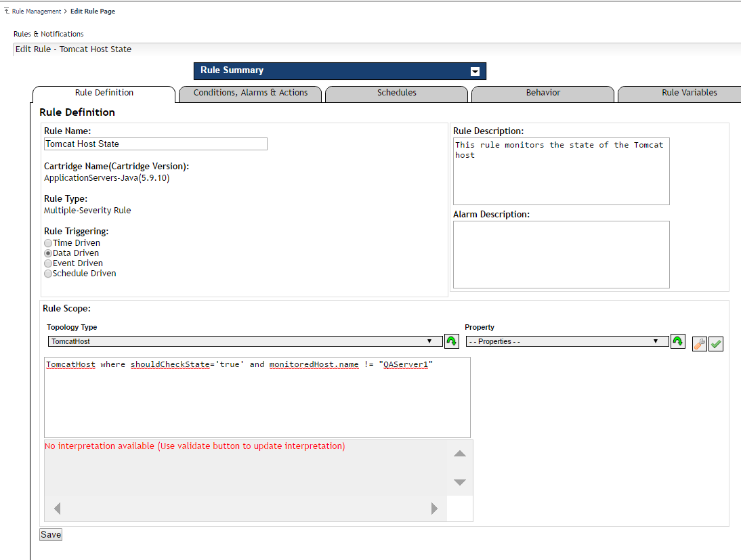Go to Rule Management breadcrumb link
Image resolution: width=741 pixels, height=560 pixels.
[37, 12]
